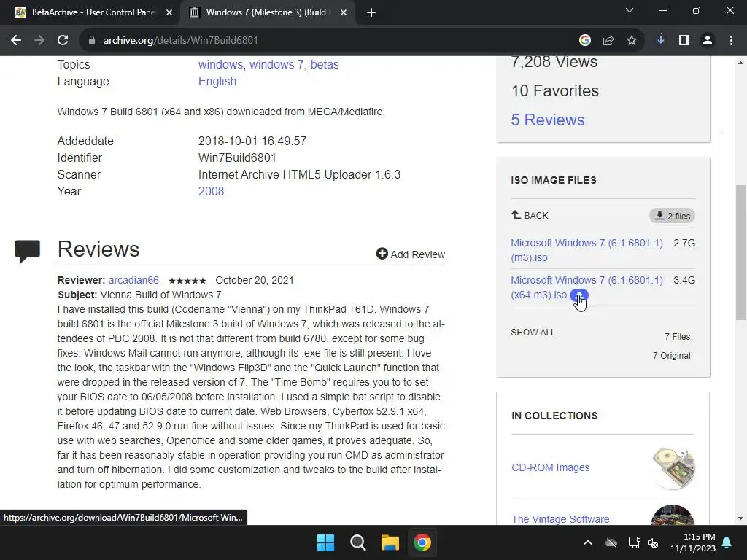Click '7 Files' count text

click(678, 337)
